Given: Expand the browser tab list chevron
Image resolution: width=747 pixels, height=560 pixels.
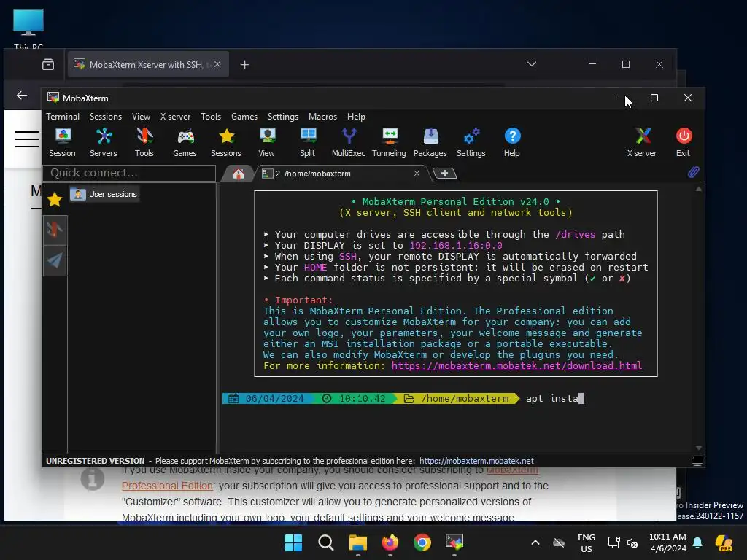Looking at the screenshot, I should click(x=532, y=64).
